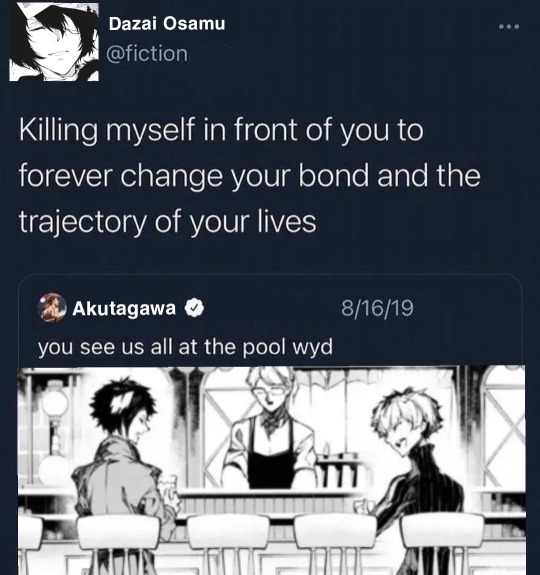The width and height of the screenshot is (540, 575).
Task: Click the main tweet text starting with Killing
Action: click(x=249, y=175)
